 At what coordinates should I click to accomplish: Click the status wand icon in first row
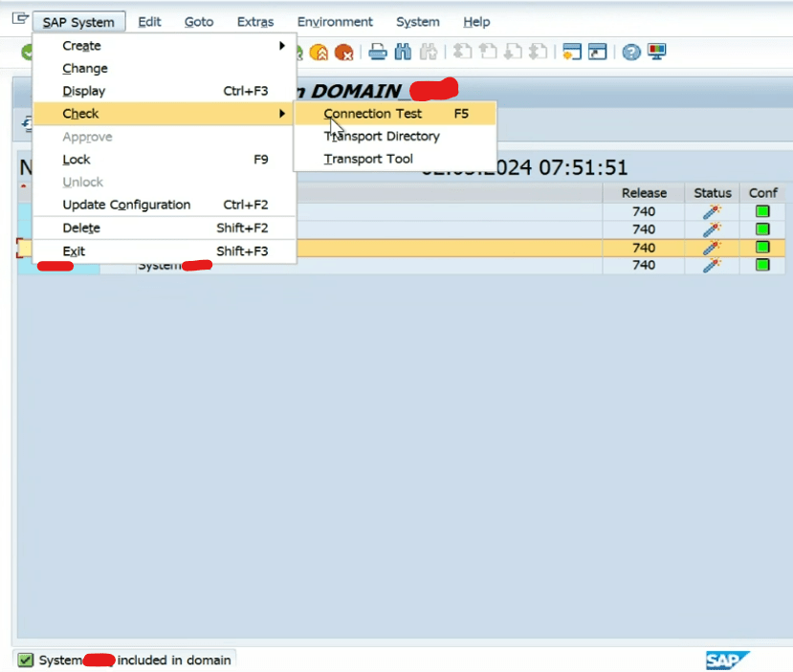(712, 211)
